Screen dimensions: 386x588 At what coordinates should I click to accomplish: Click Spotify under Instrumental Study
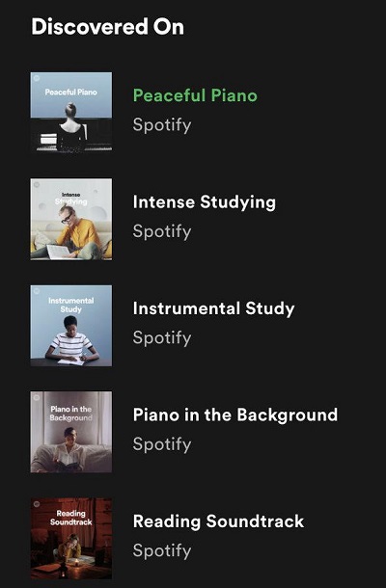162,338
